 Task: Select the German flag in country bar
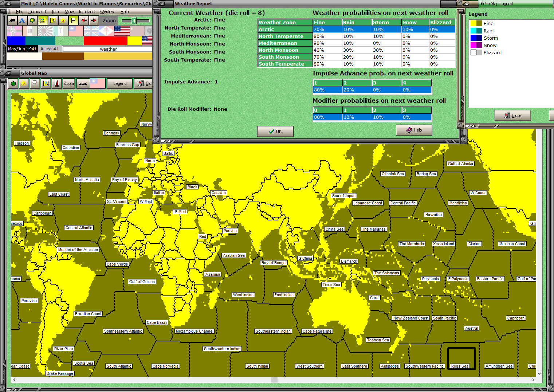(x=15, y=31)
